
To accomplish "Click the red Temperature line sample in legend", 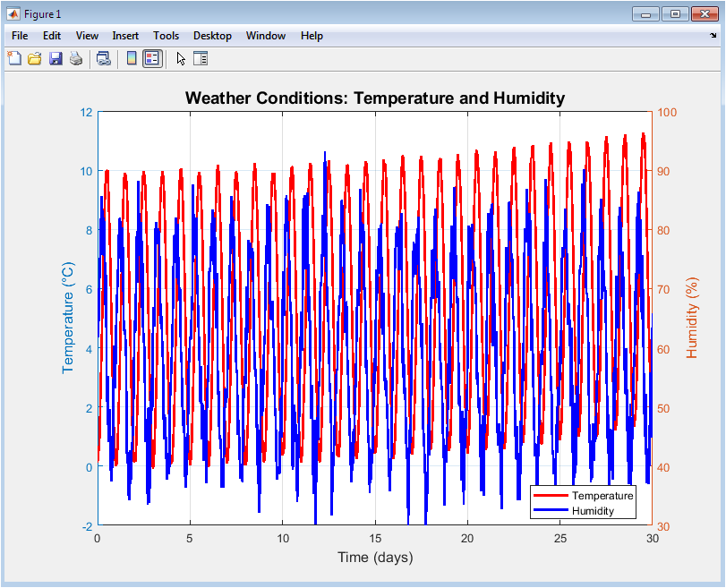I will [551, 496].
